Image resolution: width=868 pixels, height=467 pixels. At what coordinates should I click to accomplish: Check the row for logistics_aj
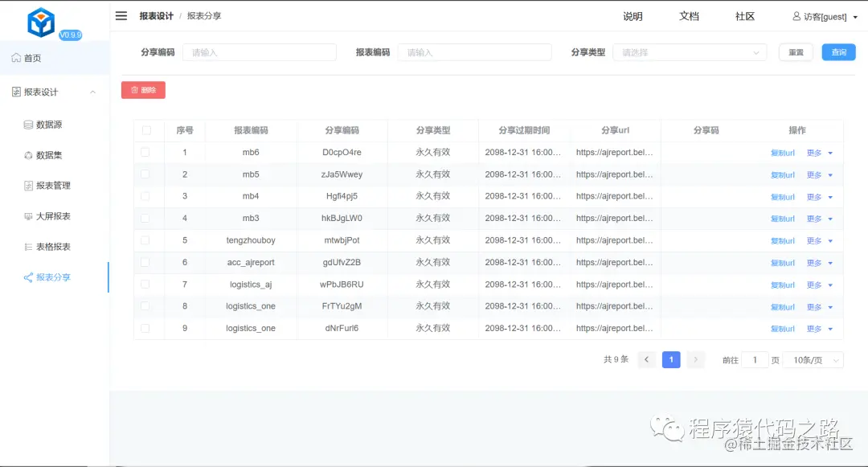pyautogui.click(x=145, y=284)
